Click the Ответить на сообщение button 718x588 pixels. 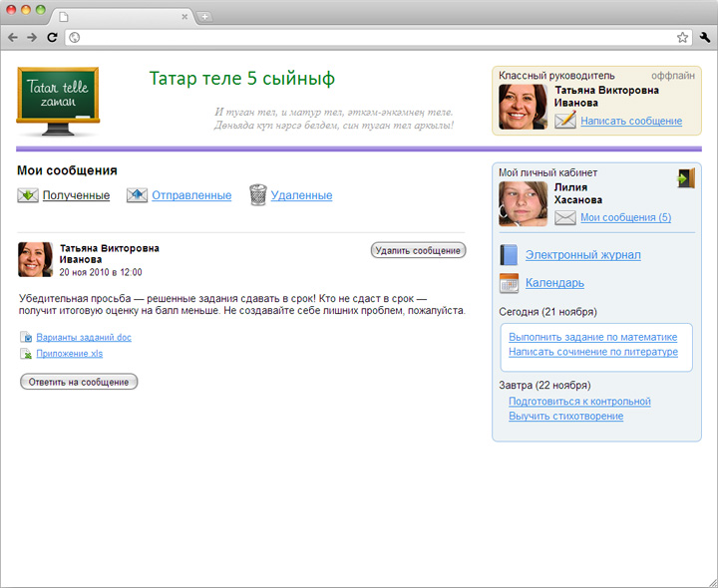(79, 382)
